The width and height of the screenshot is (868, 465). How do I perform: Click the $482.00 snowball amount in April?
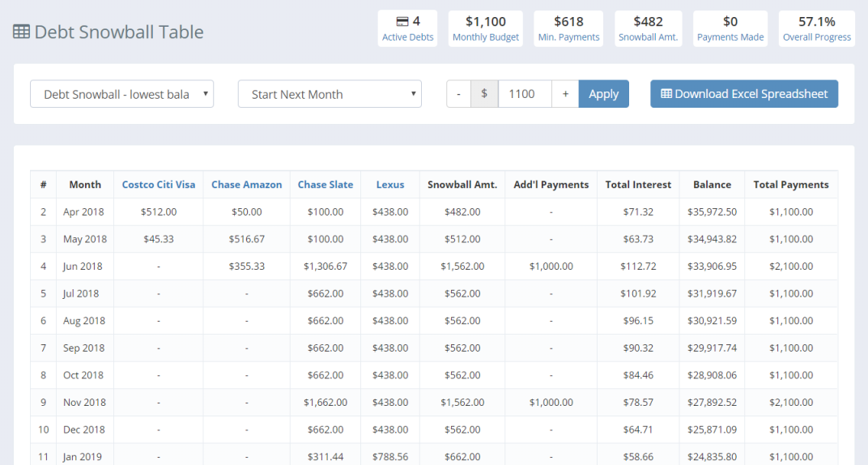(462, 212)
